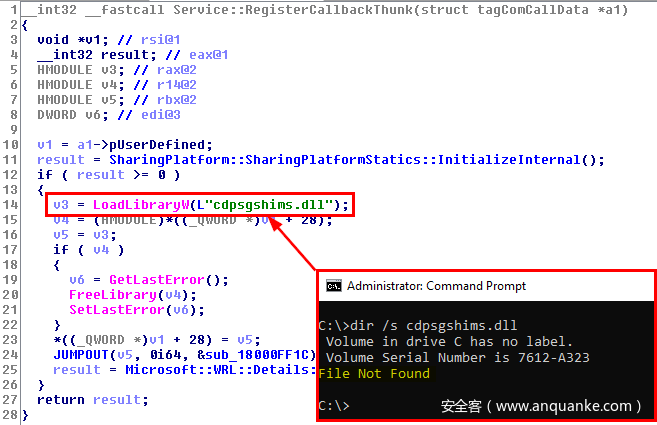Click the File Not Found message
This screenshot has height=425, width=657.
pos(374,373)
